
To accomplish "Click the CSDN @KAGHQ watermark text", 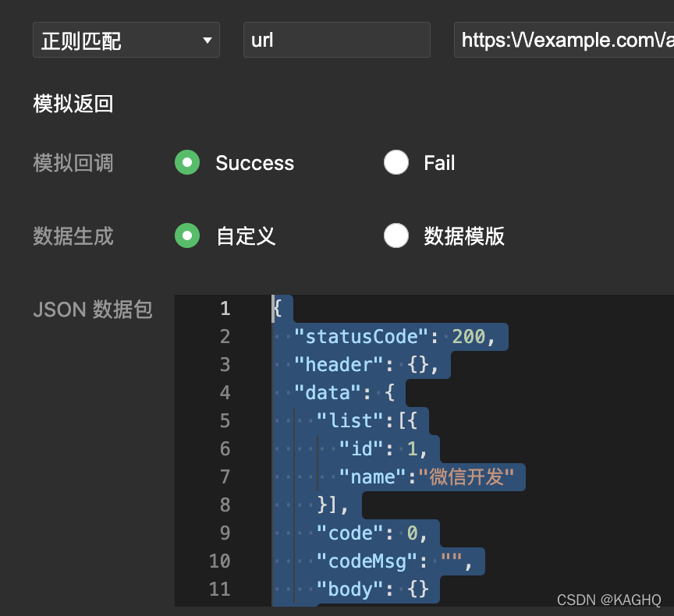I will [x=608, y=600].
